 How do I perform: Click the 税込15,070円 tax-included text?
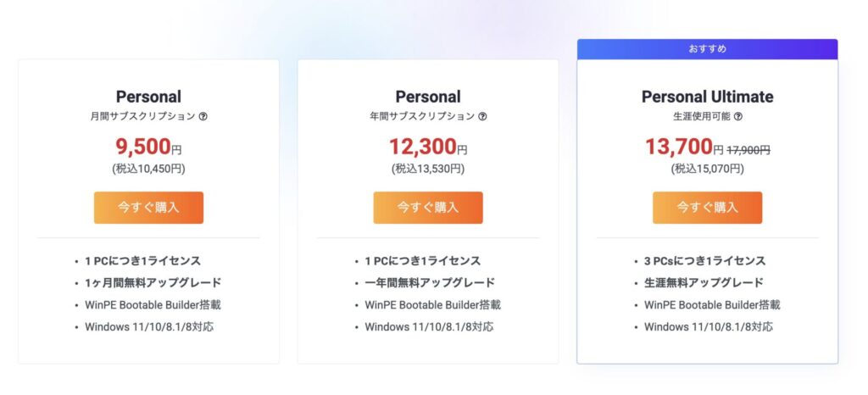[x=707, y=169]
